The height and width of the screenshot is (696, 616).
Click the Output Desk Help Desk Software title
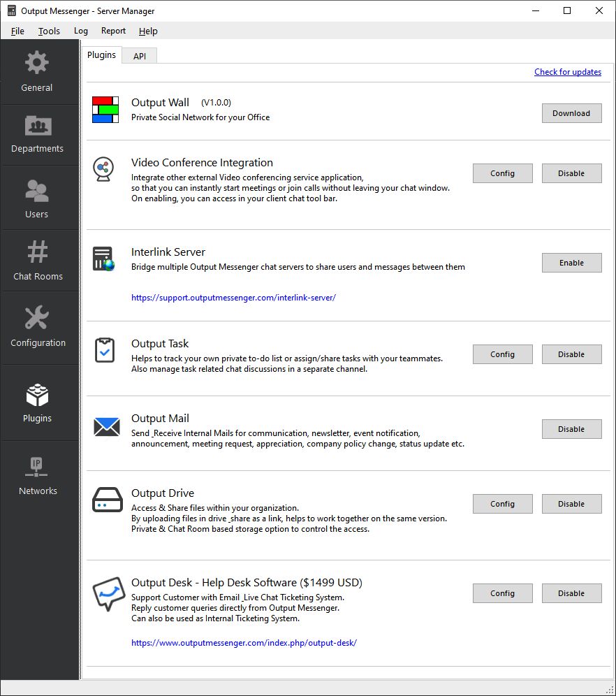point(247,583)
